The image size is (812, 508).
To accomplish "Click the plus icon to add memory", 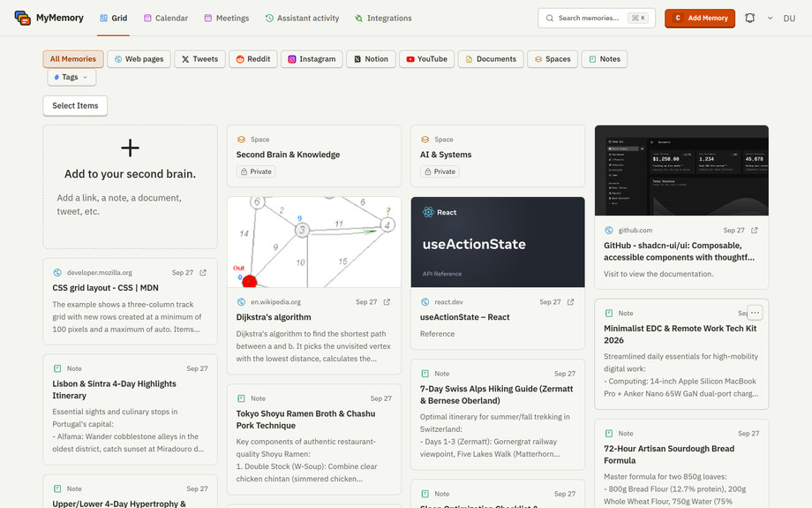I will point(130,148).
